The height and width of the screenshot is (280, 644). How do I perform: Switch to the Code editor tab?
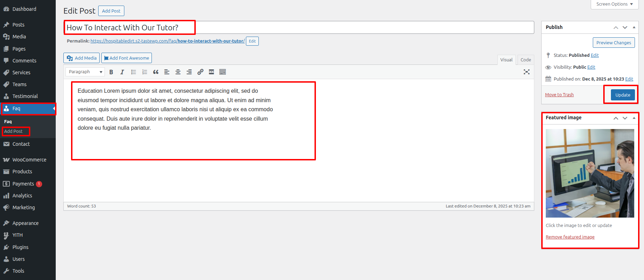526,60
